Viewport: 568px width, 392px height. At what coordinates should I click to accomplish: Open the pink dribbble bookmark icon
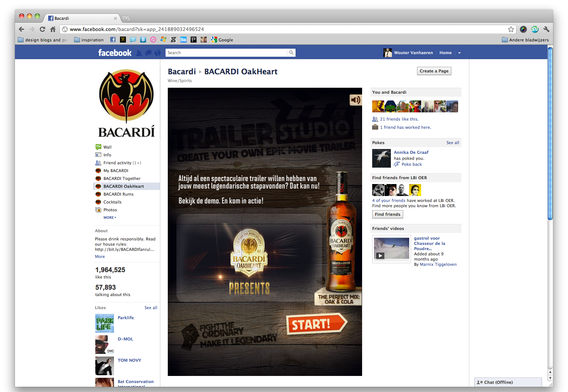(x=153, y=40)
